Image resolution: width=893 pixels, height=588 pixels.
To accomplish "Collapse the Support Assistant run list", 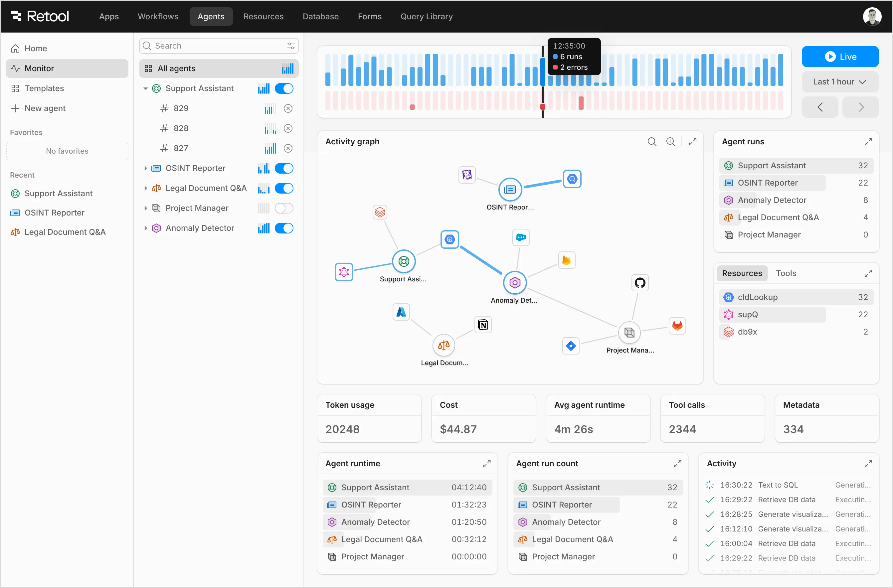I will (146, 88).
